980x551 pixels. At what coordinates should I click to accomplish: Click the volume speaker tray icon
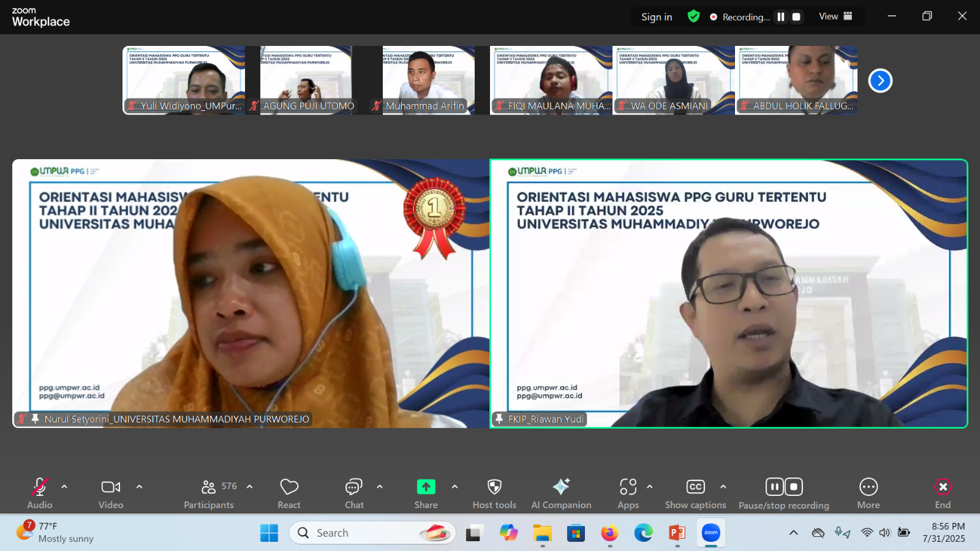click(884, 533)
